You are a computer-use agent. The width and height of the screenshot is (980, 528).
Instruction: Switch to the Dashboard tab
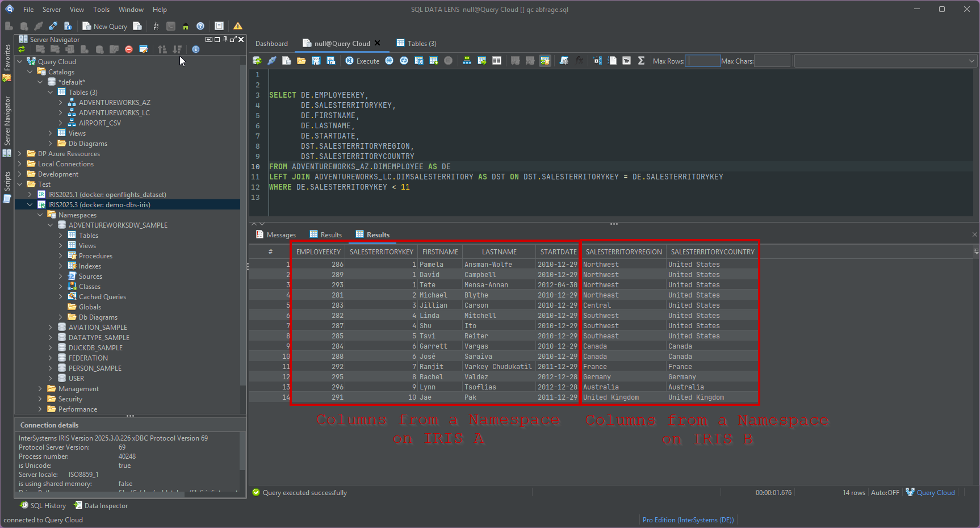271,44
